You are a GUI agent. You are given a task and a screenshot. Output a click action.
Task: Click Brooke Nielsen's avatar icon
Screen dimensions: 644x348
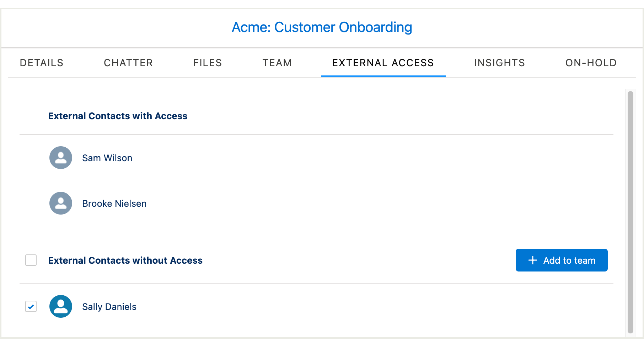(60, 203)
